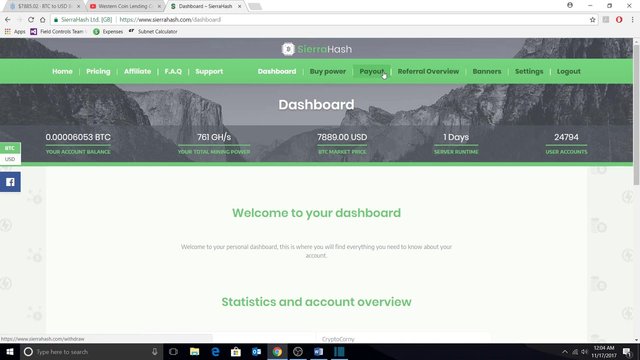Open Microsoft Edge from taskbar

pyautogui.click(x=215, y=351)
